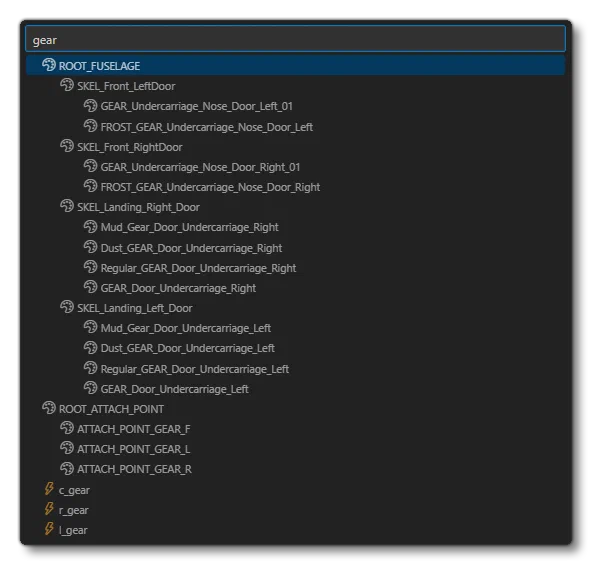Click the icon next to SKEL_Landing_Left_Door
The image size is (592, 565).
pyautogui.click(x=67, y=307)
